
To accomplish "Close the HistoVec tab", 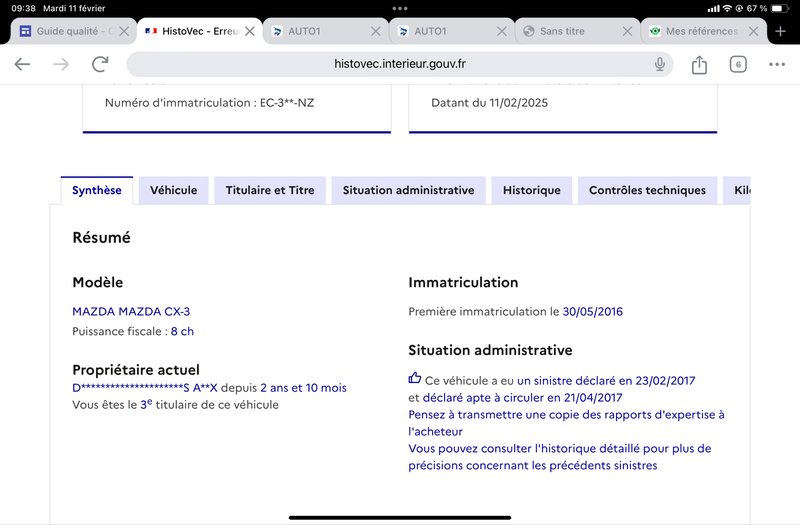I will [249, 31].
